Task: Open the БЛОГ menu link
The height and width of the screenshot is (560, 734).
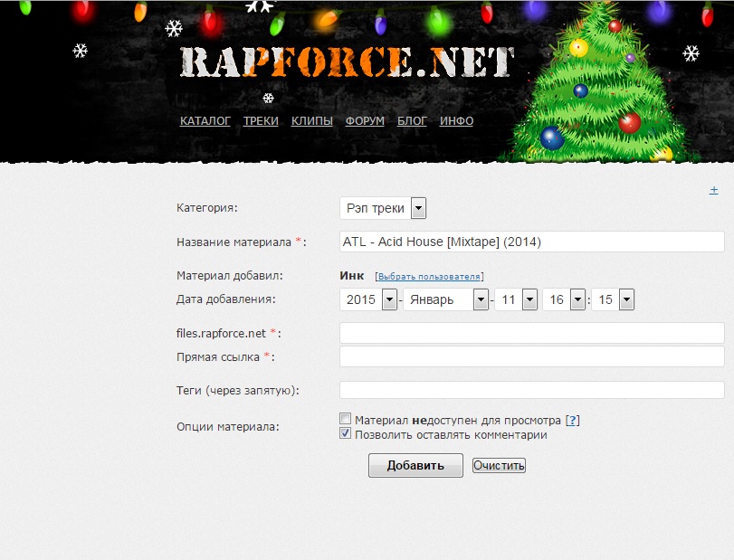Action: click(412, 120)
